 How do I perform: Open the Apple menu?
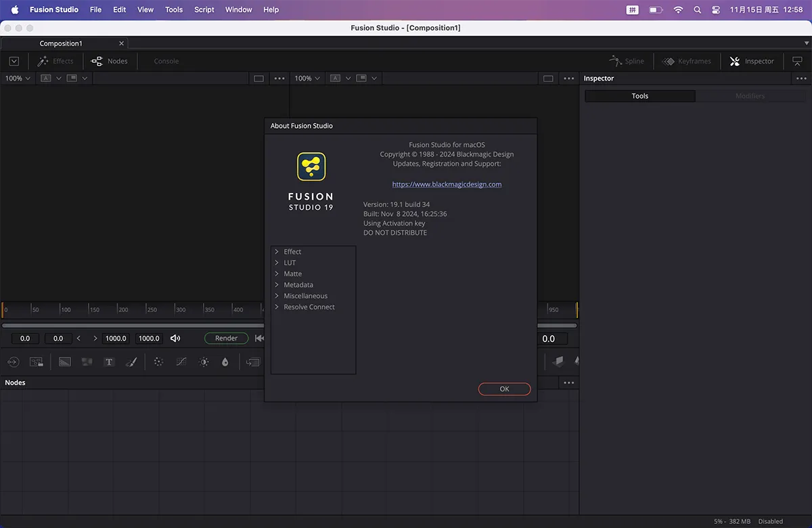pyautogui.click(x=15, y=9)
